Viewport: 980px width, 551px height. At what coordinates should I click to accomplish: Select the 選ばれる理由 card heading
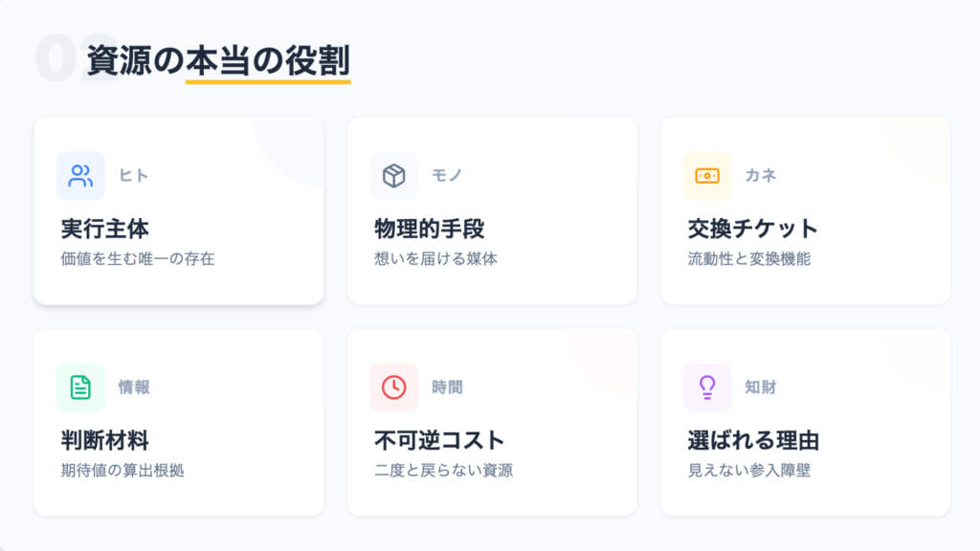[x=752, y=441]
